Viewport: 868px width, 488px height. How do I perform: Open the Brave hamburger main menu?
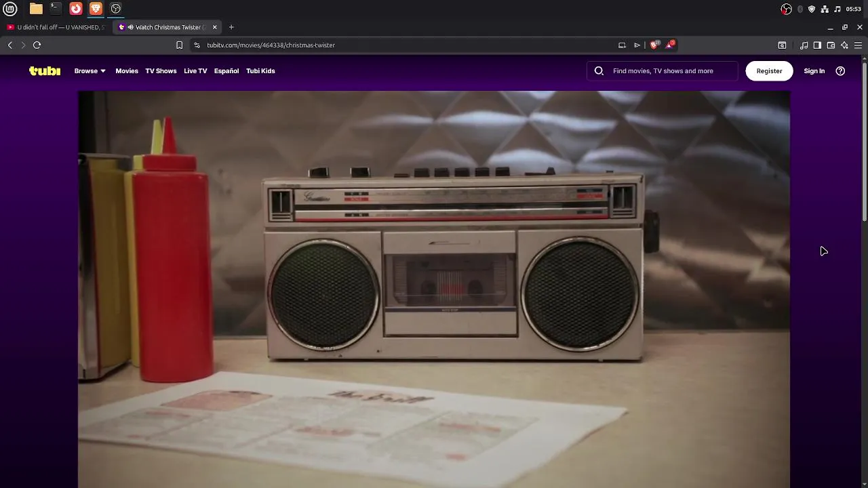coord(858,45)
